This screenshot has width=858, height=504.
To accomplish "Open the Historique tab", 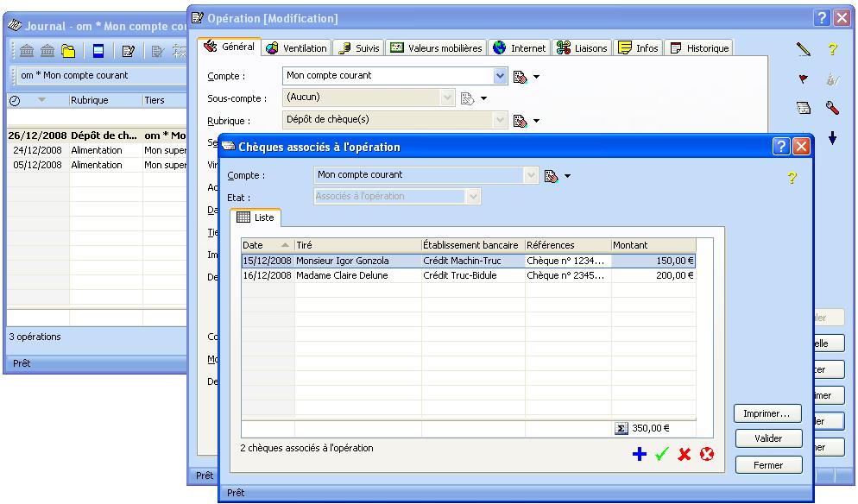I will (700, 48).
